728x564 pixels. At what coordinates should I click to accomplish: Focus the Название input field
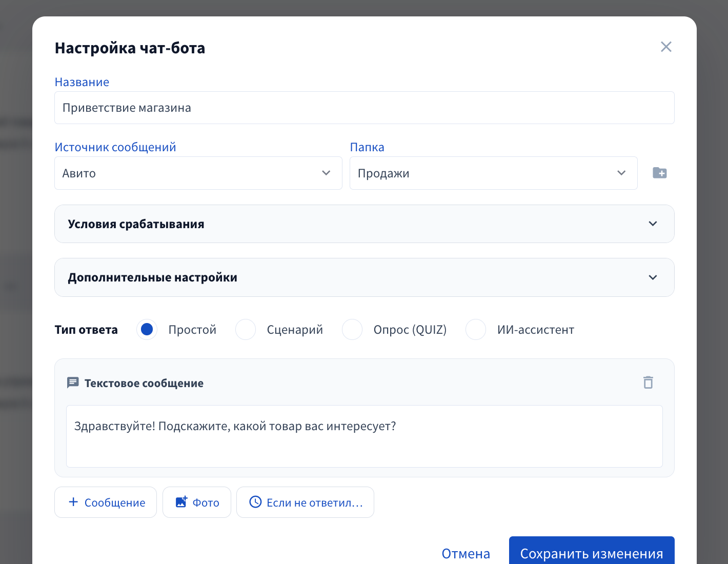pos(365,108)
